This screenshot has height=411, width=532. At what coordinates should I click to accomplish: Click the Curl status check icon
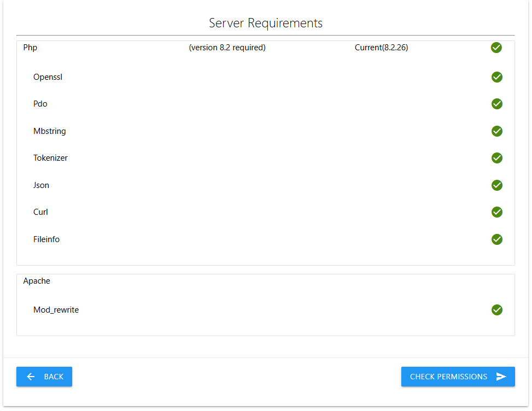[496, 212]
